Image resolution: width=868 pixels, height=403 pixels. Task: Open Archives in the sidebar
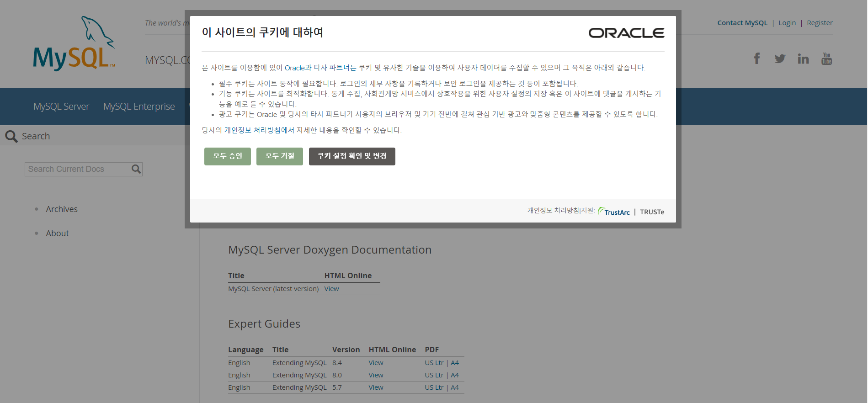62,209
